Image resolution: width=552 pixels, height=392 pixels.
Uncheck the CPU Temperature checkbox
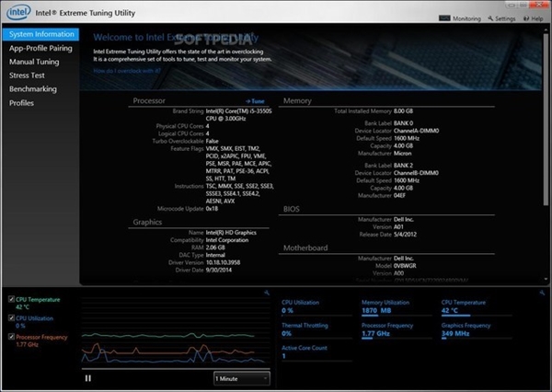tap(11, 299)
